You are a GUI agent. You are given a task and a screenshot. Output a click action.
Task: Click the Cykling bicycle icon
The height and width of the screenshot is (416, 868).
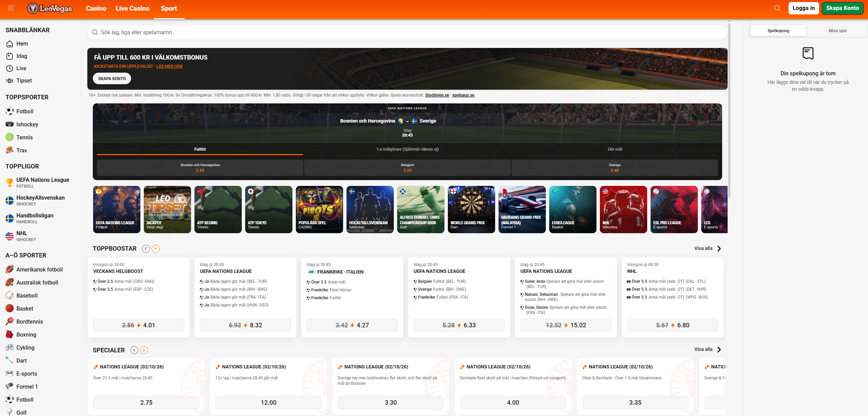coord(10,348)
